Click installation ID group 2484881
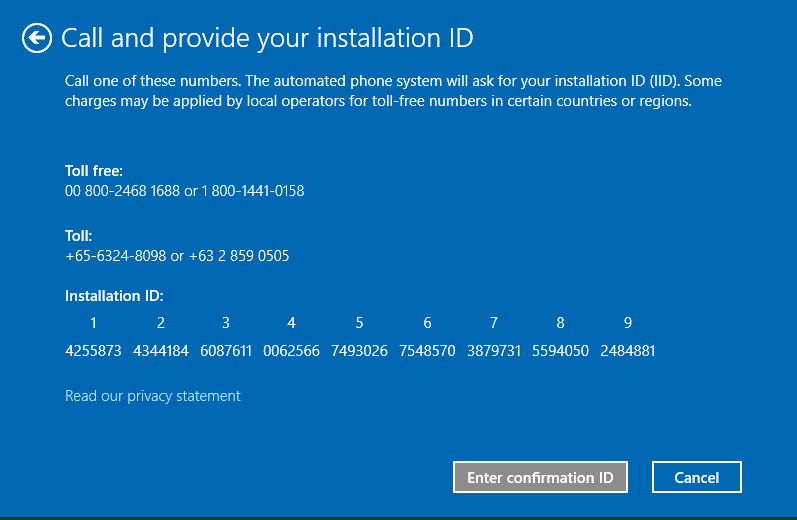The height and width of the screenshot is (520, 797). click(x=628, y=351)
